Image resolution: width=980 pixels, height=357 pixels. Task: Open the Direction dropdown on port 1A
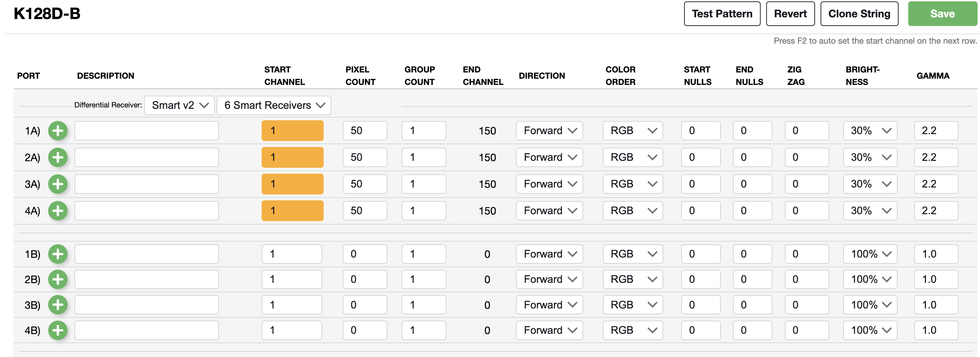point(549,131)
